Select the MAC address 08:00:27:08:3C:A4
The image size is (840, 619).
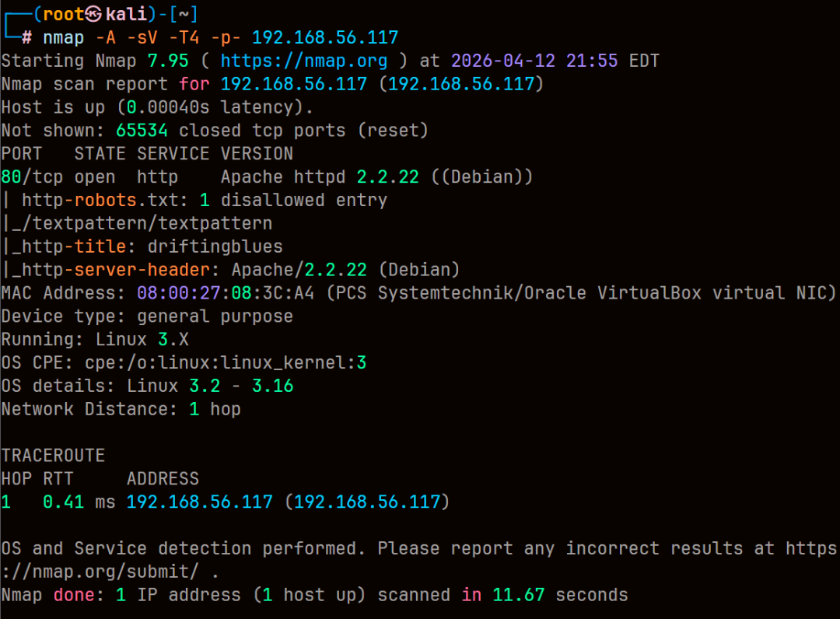pos(226,293)
